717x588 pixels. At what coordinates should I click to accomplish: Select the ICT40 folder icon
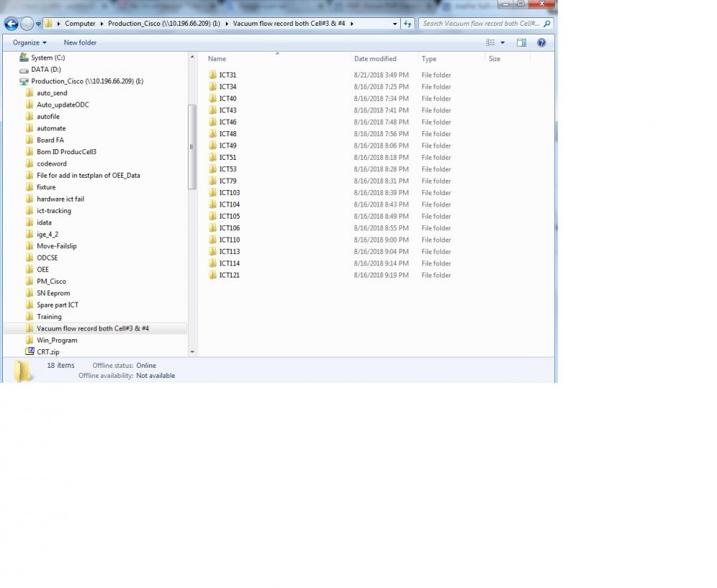point(213,98)
